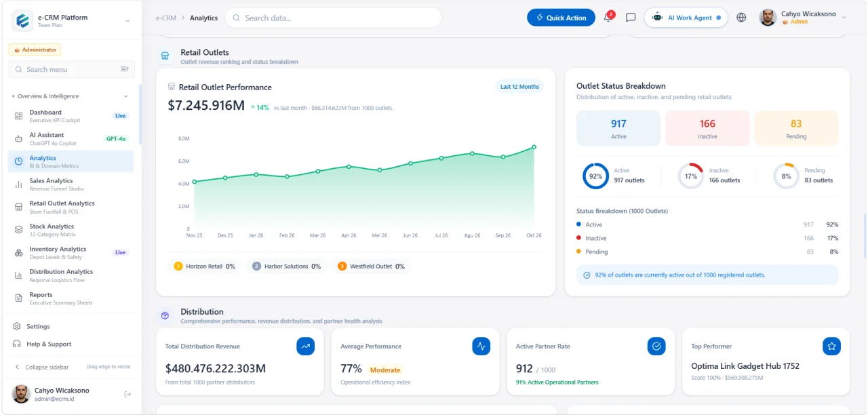Click Collapse sidebar chevron
This screenshot has width=868, height=415.
pyautogui.click(x=18, y=367)
